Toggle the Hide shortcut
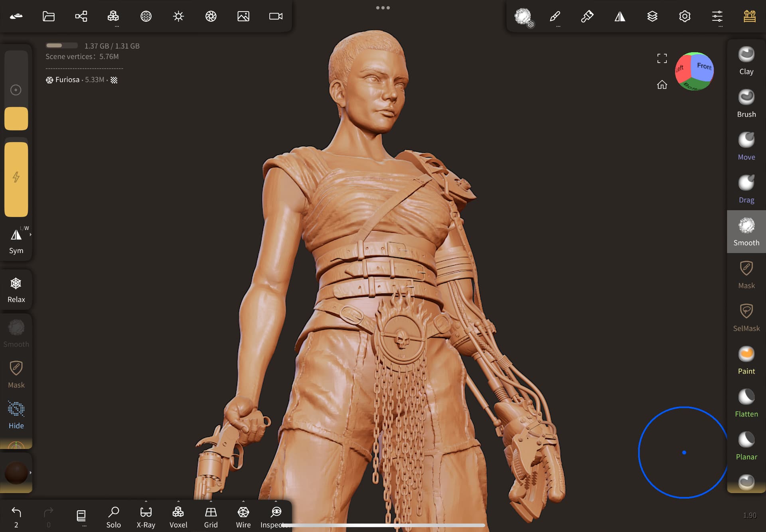This screenshot has width=766, height=532. pyautogui.click(x=16, y=415)
